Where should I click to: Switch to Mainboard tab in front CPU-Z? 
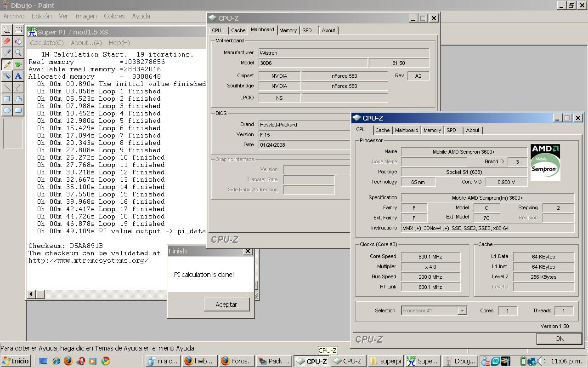click(x=407, y=130)
